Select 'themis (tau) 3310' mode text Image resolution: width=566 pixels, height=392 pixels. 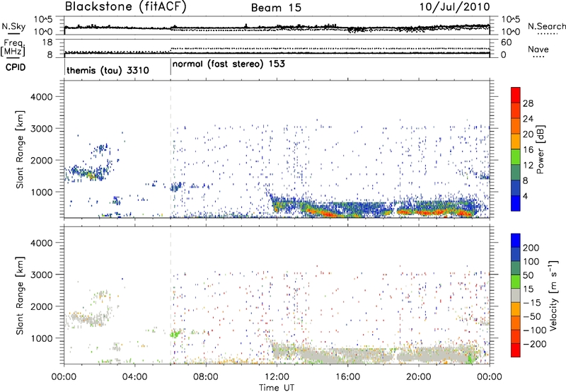[108, 70]
